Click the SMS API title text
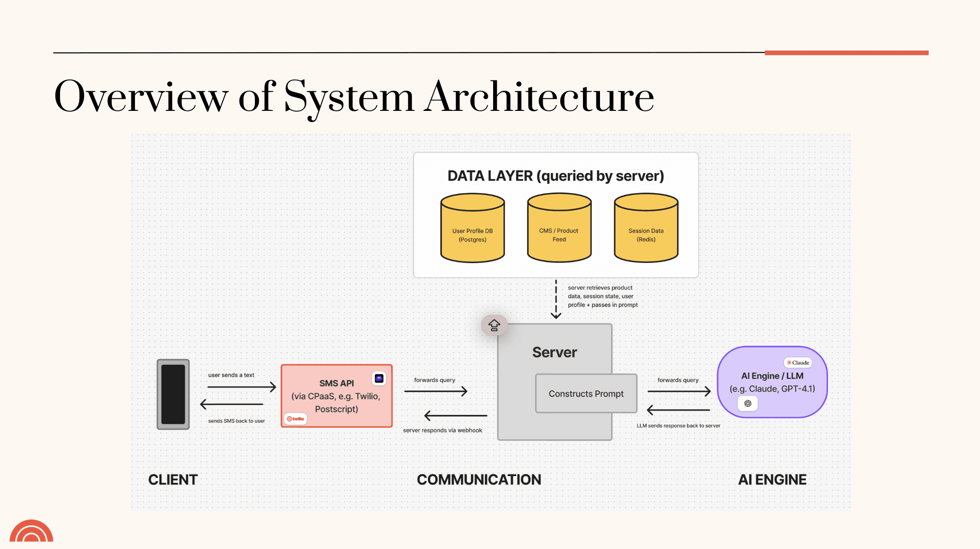Image resolution: width=980 pixels, height=549 pixels. coord(337,383)
